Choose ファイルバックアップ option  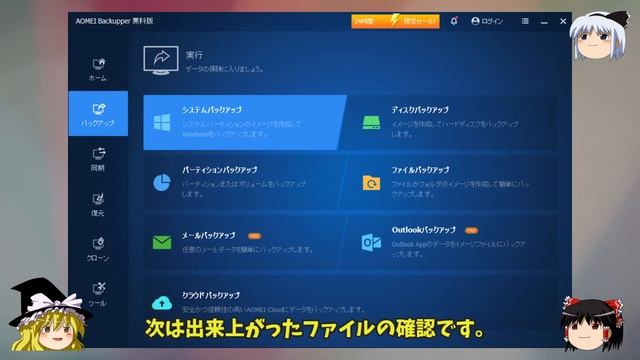[x=448, y=182]
